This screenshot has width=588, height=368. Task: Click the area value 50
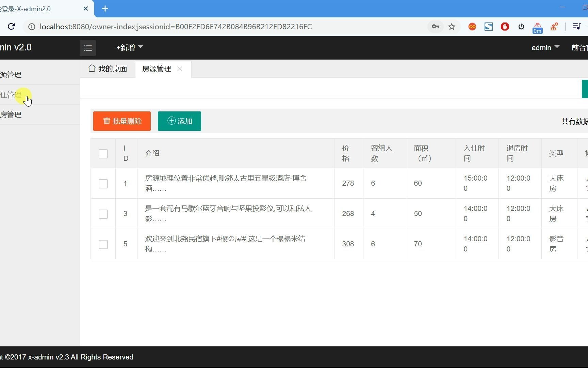click(418, 214)
